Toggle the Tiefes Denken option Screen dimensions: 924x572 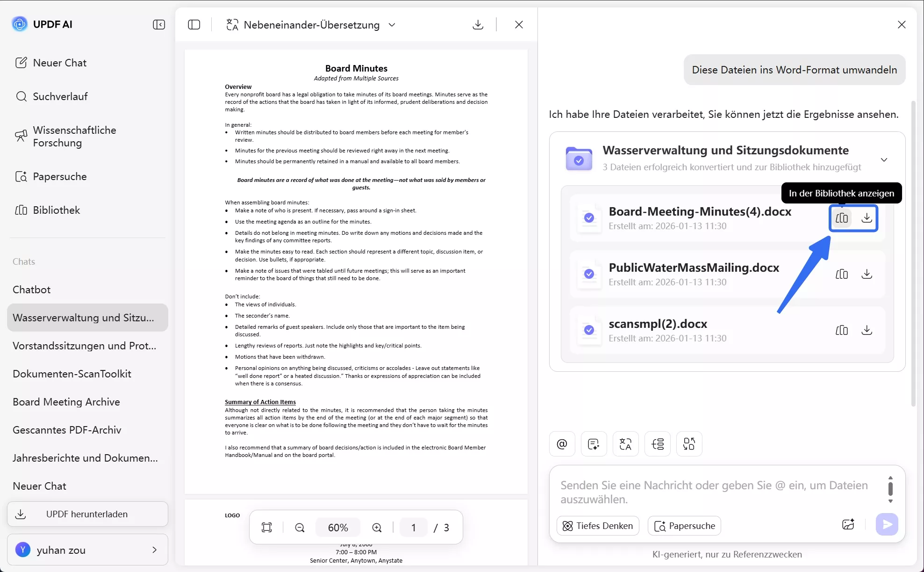pyautogui.click(x=598, y=526)
